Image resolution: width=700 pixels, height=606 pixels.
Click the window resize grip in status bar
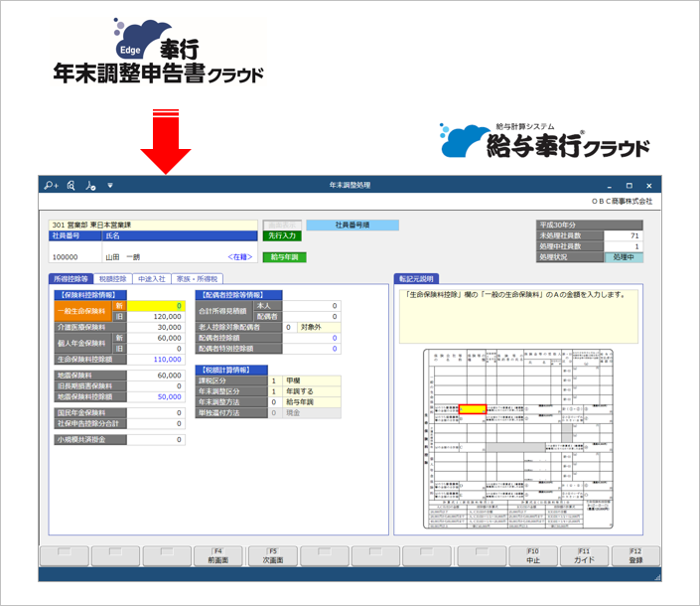pyautogui.click(x=657, y=577)
